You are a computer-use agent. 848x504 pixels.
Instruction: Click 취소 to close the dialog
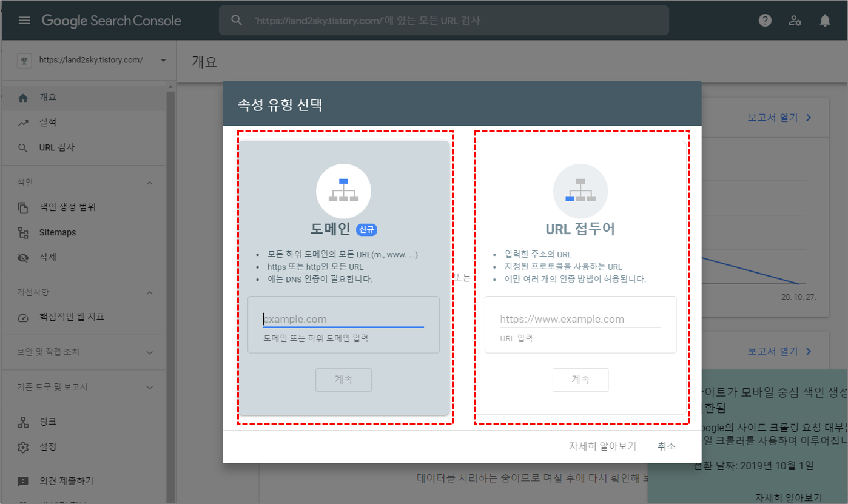[x=667, y=446]
